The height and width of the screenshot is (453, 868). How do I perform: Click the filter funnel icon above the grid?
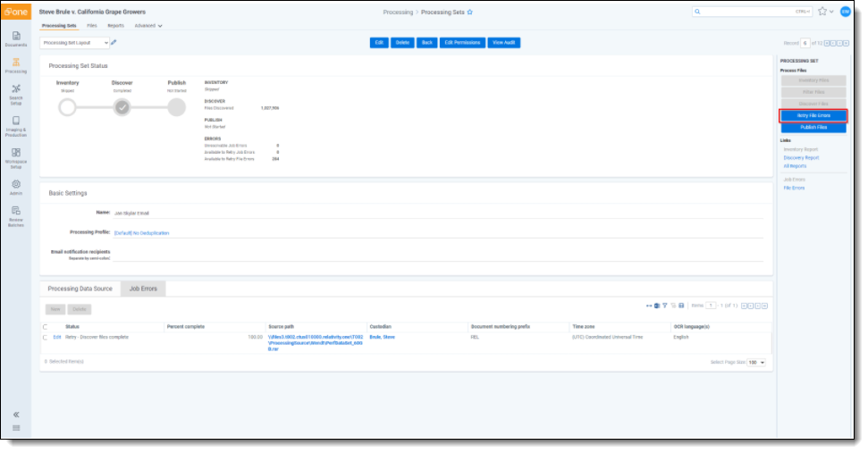665,306
